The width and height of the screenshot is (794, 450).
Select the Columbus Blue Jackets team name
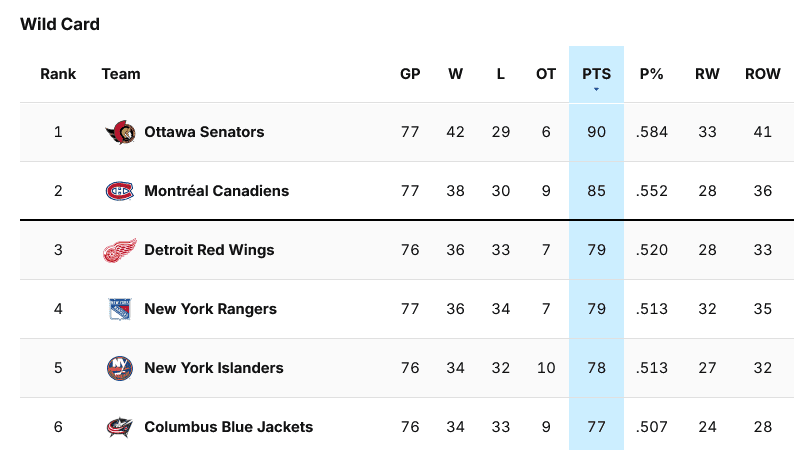[x=228, y=427]
